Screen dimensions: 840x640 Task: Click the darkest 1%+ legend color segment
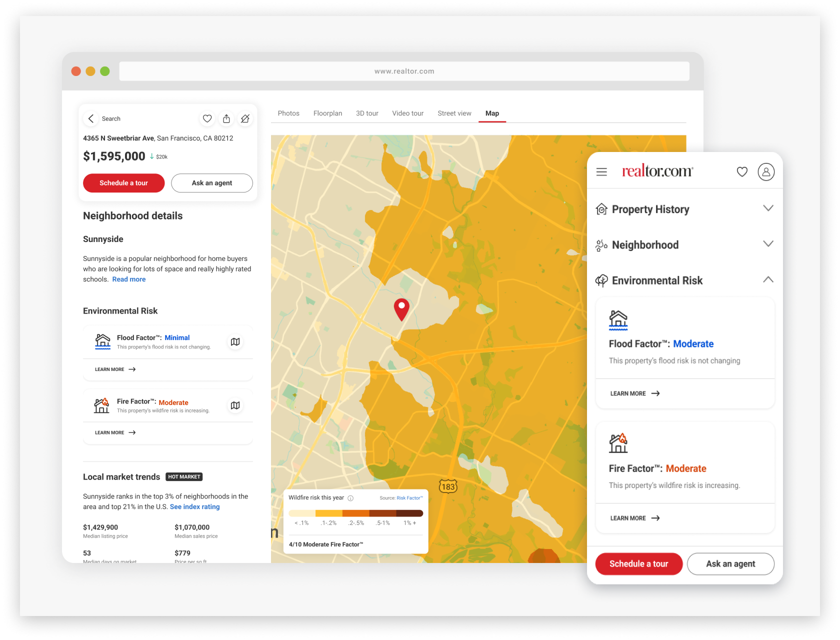tap(409, 513)
